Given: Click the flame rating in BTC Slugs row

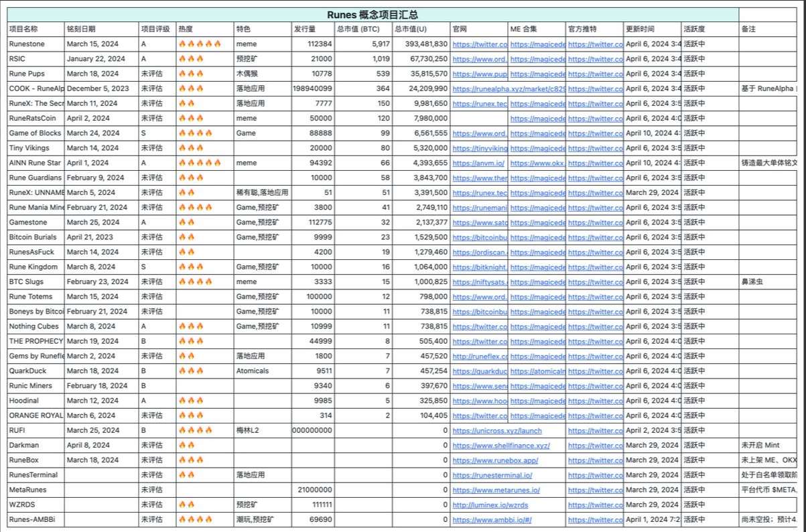Looking at the screenshot, I should [195, 282].
